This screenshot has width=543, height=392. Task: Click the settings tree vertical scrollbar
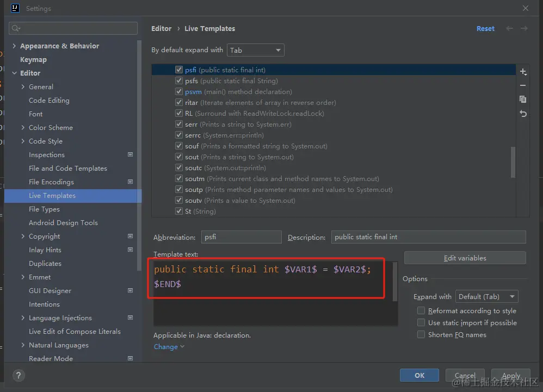(139, 155)
